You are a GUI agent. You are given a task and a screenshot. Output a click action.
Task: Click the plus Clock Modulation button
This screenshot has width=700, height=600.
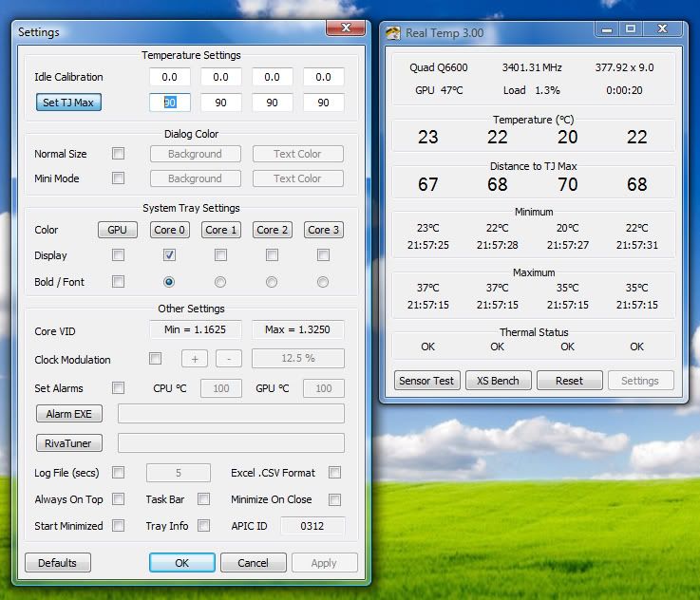tap(195, 359)
